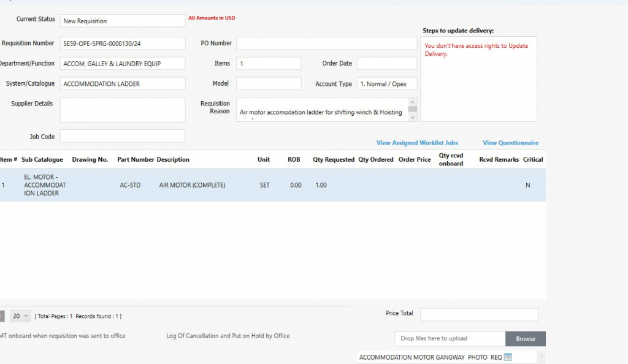Click the Model input field
This screenshot has height=364, width=628.
269,84
